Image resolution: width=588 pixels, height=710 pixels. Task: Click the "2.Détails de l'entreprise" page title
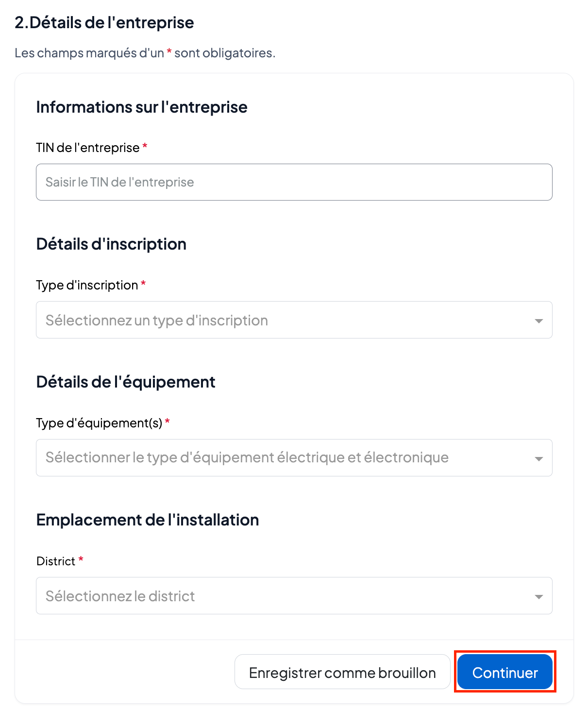[104, 22]
